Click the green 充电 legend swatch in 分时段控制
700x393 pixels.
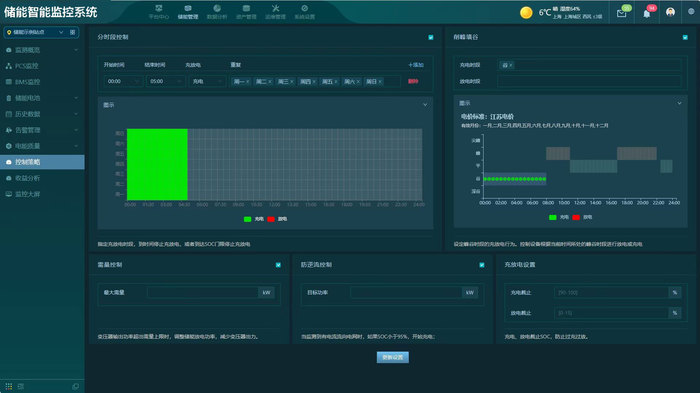point(248,219)
